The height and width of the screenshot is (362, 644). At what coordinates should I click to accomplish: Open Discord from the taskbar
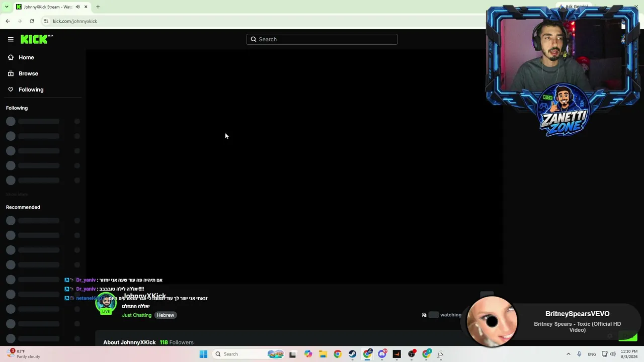pos(382,354)
